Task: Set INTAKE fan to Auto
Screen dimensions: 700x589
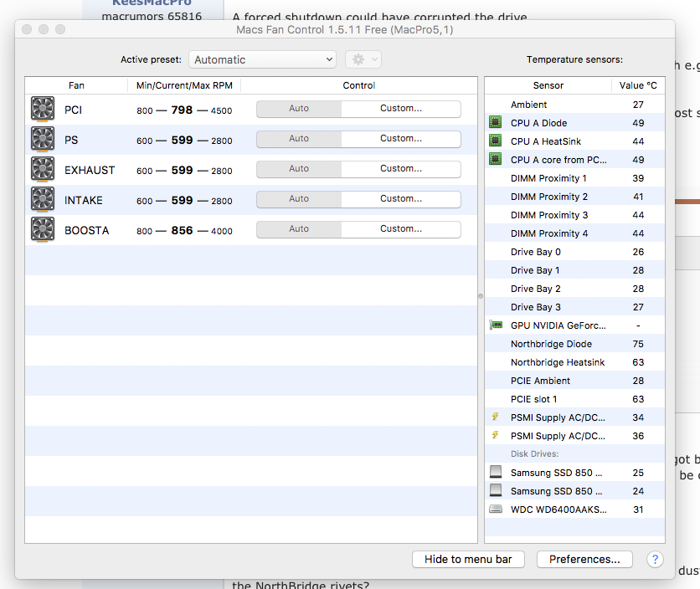Action: click(x=299, y=199)
